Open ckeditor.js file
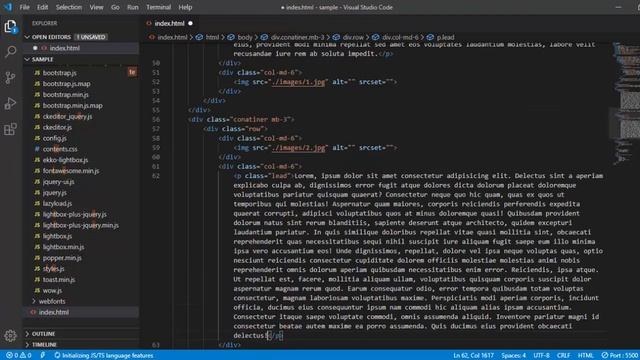Viewport: 640px width, 360px height. pyautogui.click(x=57, y=127)
